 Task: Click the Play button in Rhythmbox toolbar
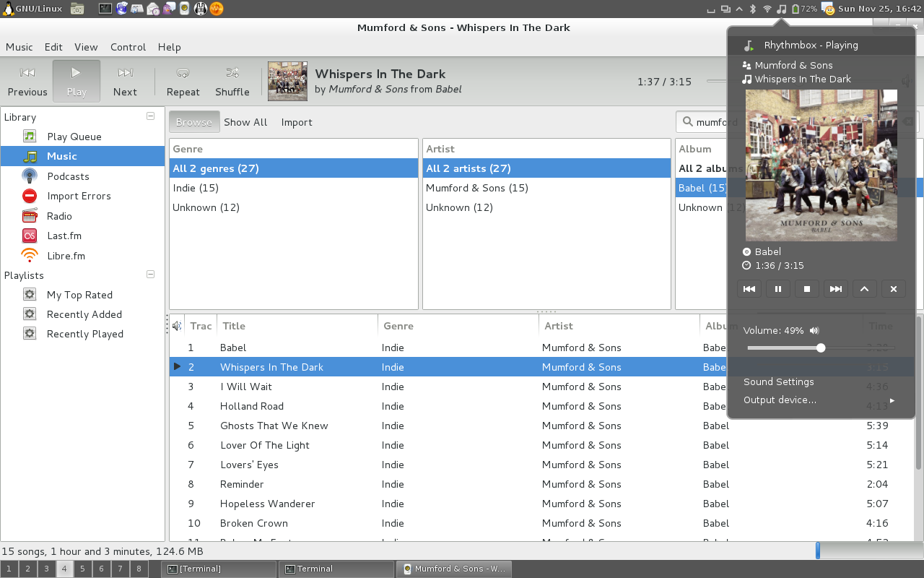coord(77,81)
